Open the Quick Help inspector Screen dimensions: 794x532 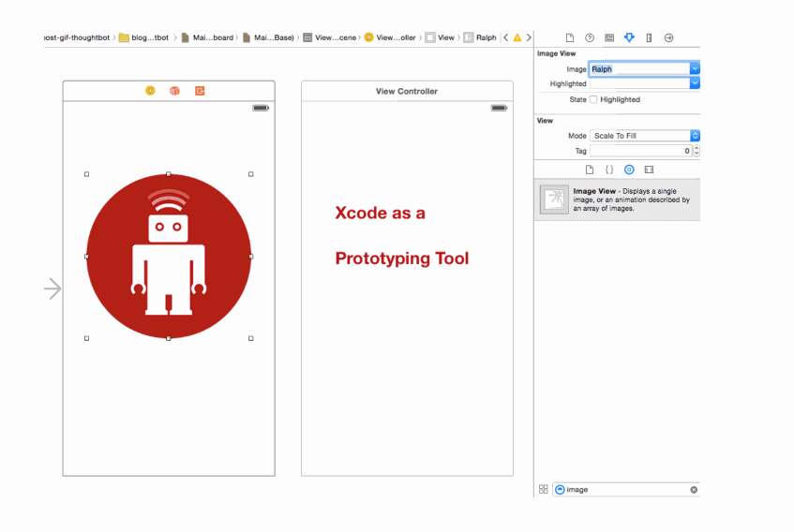pos(590,37)
